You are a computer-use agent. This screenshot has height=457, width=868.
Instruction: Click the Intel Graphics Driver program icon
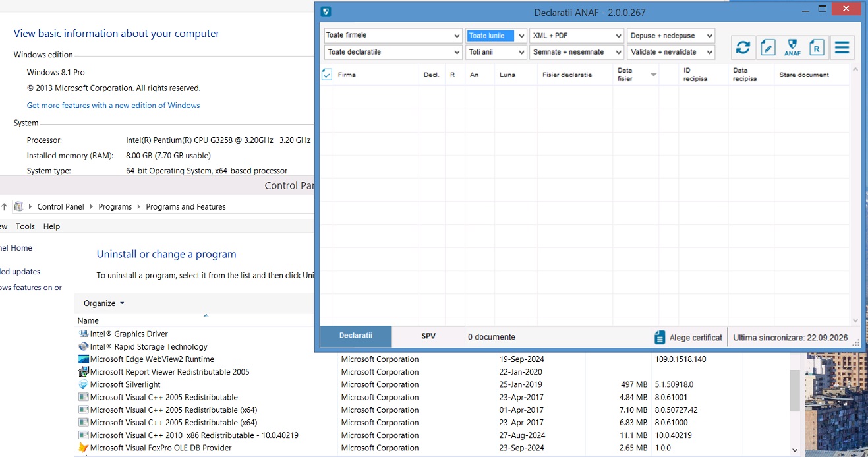(x=83, y=334)
